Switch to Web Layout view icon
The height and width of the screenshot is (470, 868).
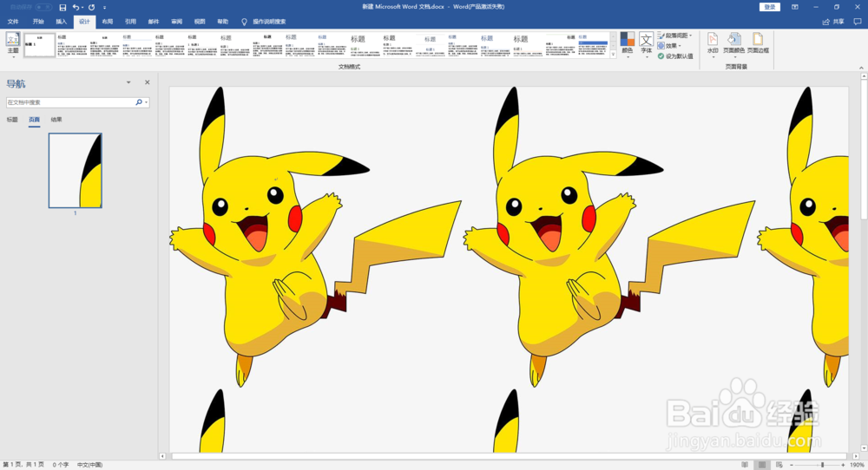point(779,465)
